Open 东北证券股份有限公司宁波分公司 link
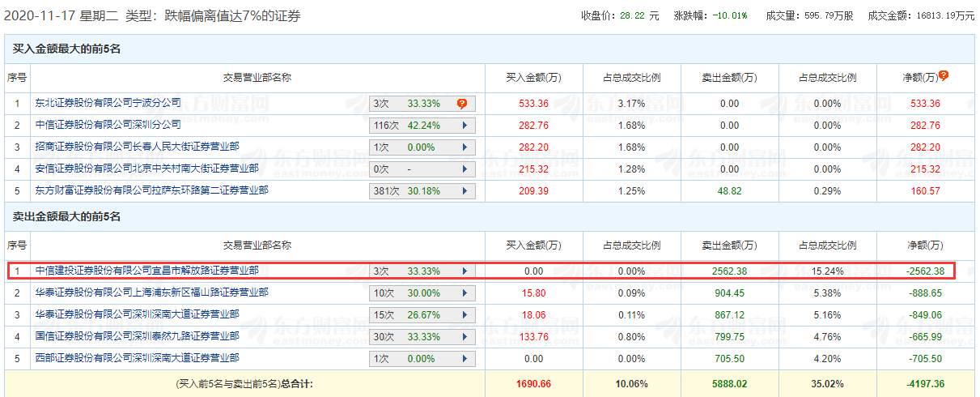 [x=108, y=103]
